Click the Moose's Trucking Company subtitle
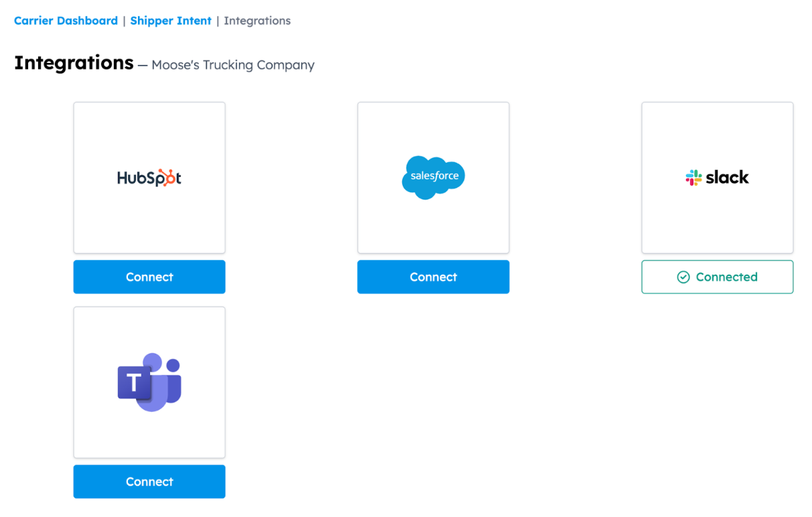The height and width of the screenshot is (517, 812). pos(233,65)
